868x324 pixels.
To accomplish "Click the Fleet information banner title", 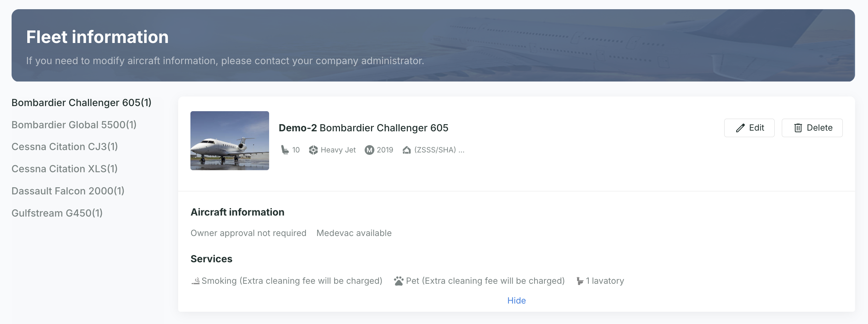I will point(97,37).
